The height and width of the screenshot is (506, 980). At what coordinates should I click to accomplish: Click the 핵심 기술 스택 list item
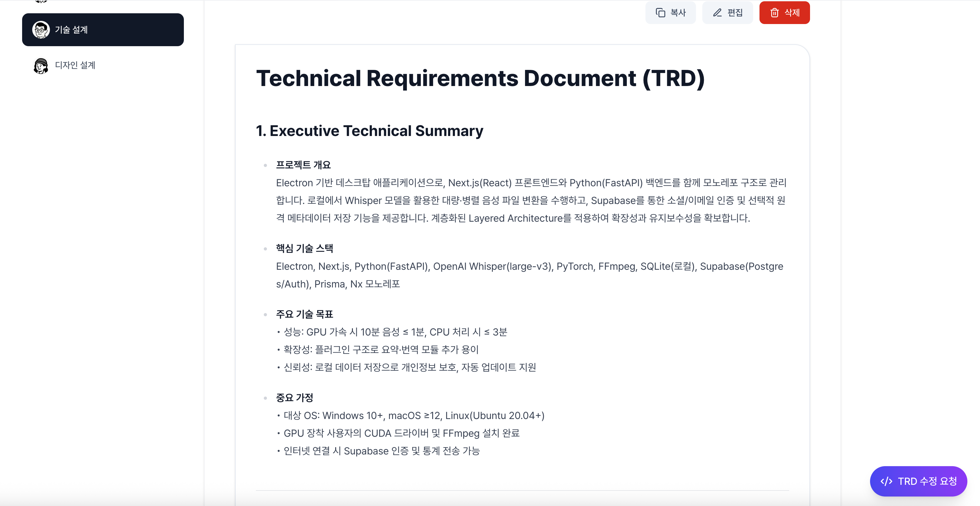[x=304, y=248]
